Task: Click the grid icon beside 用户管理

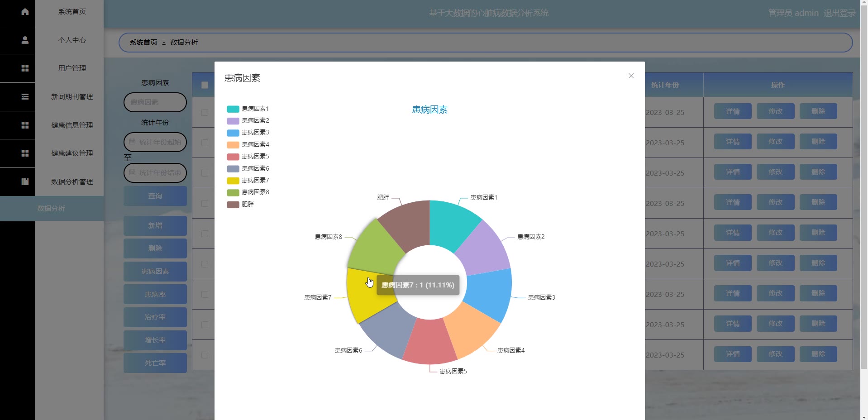Action: point(25,68)
